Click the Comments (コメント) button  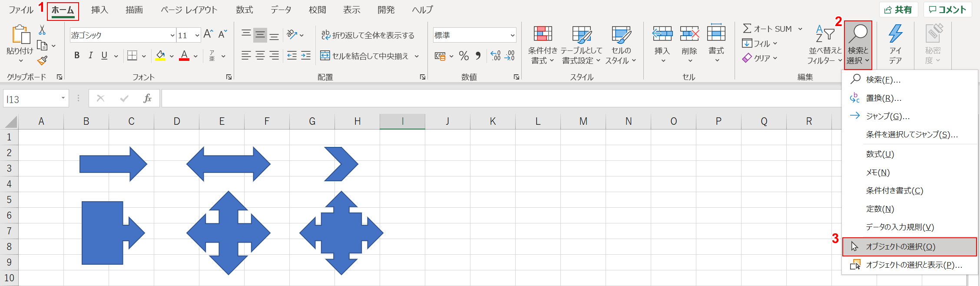(x=947, y=10)
